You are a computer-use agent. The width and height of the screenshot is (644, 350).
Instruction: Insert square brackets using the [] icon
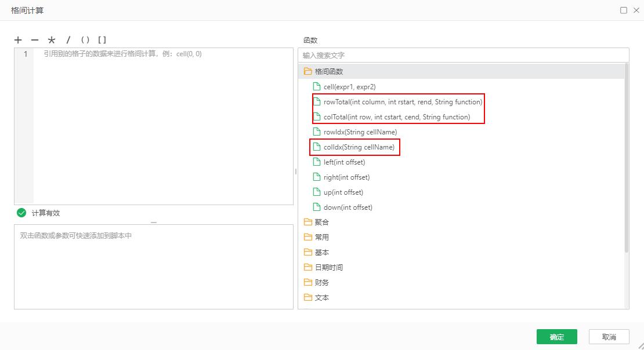pyautogui.click(x=102, y=40)
